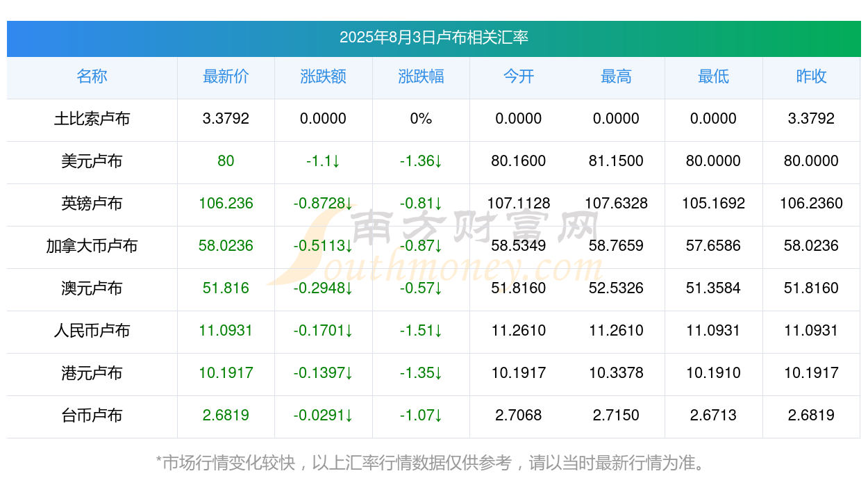Select the 今开 column header
This screenshot has height=485, width=868.
(519, 76)
